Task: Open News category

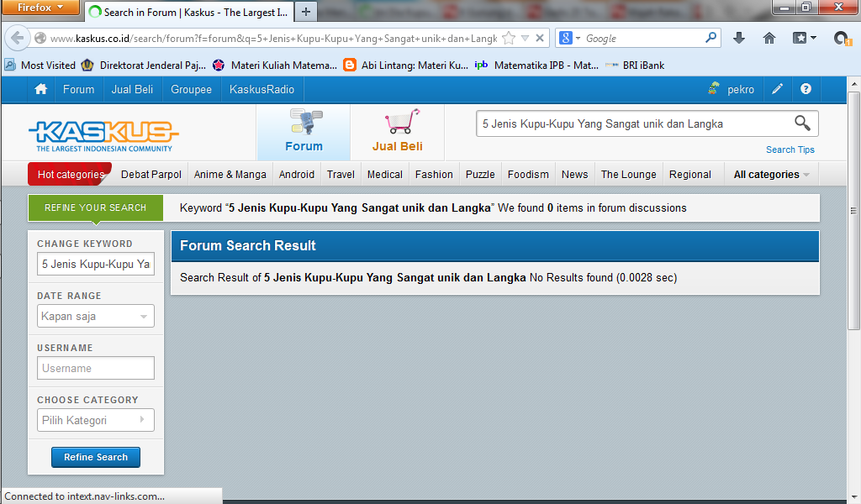Action: coord(575,175)
